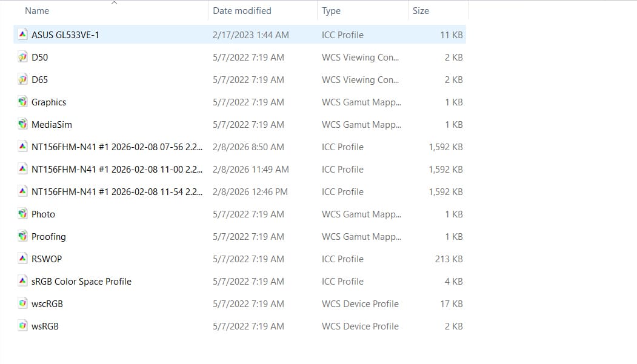The width and height of the screenshot is (637, 364).
Task: Select NT156FHM-N41 #1 2026-02-08 07-56 file name
Action: 117,147
